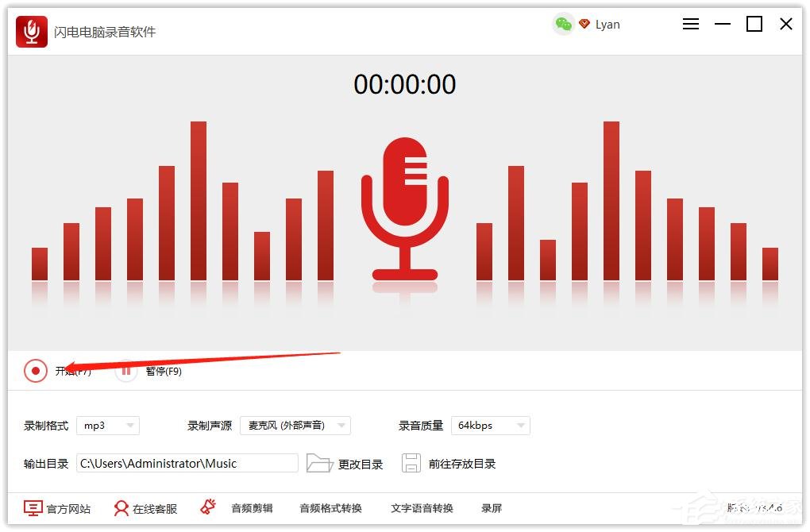Open the mp3 recording format dropdown
Viewport: 810px width, 532px height.
(108, 426)
